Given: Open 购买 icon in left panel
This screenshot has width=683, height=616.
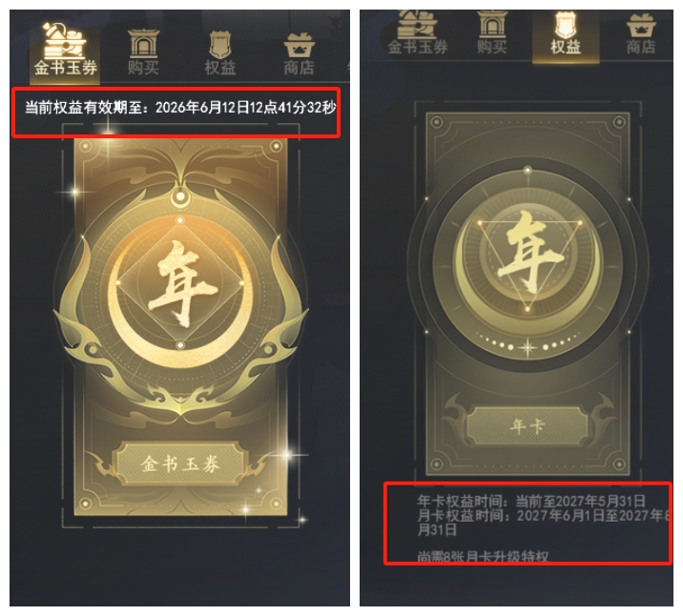Looking at the screenshot, I should pyautogui.click(x=143, y=43).
